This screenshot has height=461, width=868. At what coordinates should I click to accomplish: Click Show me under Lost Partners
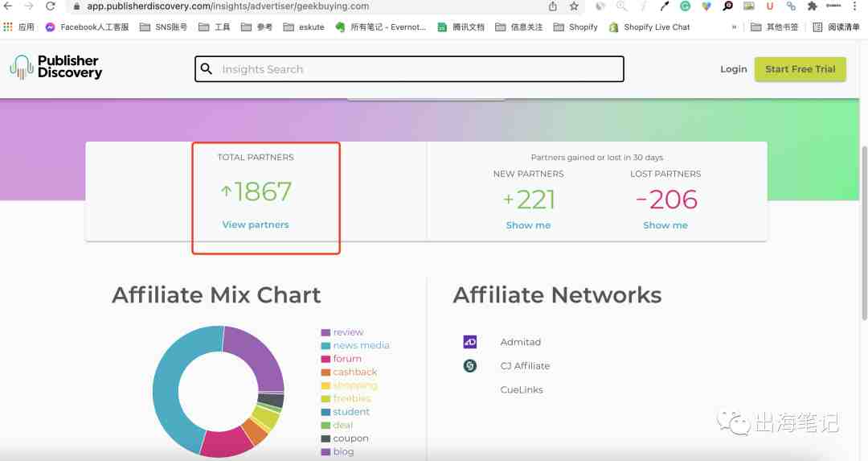point(665,225)
